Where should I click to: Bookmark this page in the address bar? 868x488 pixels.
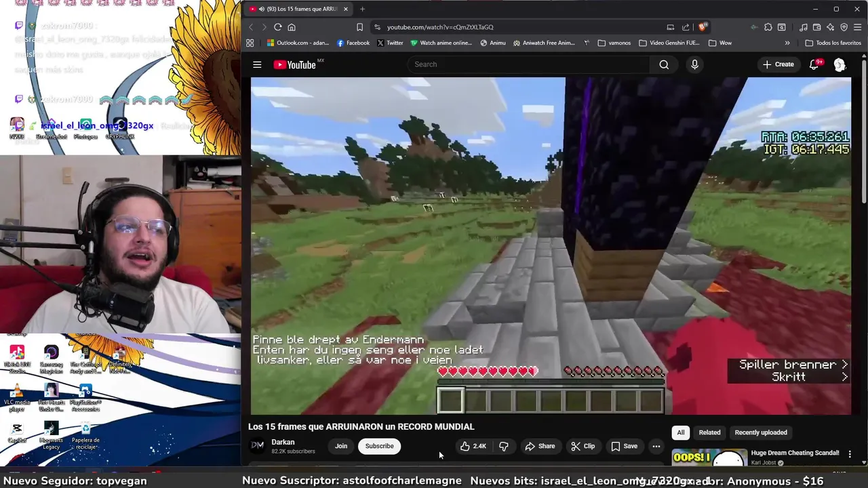[359, 27]
